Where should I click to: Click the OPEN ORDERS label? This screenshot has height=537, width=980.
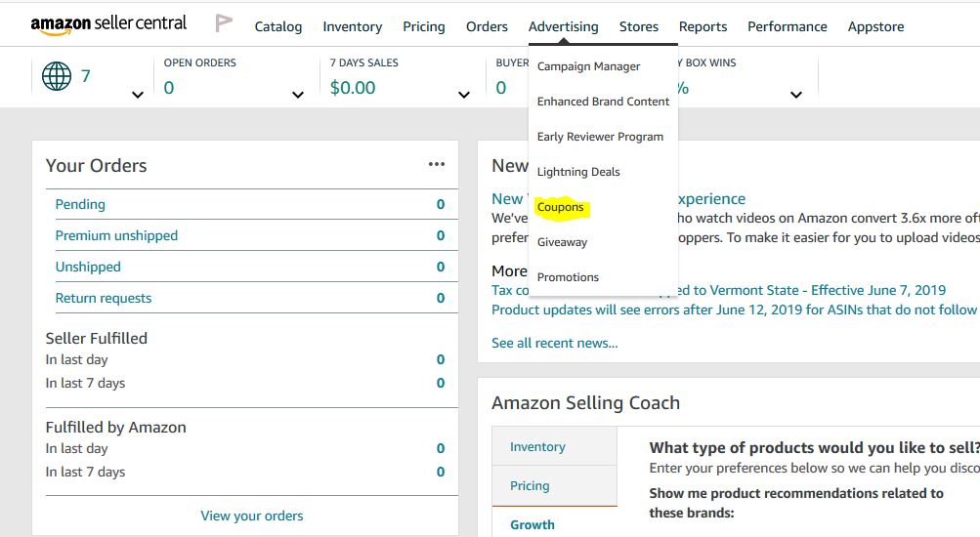pyautogui.click(x=200, y=62)
